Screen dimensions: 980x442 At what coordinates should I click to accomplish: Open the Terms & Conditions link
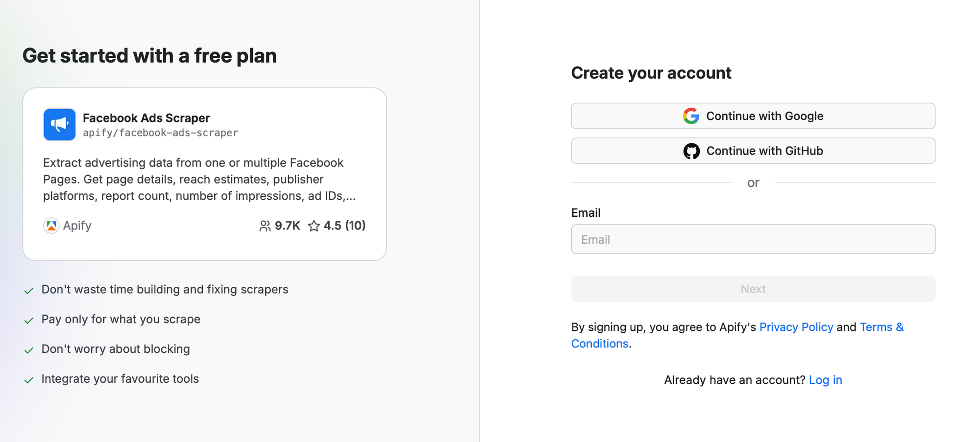pos(882,327)
